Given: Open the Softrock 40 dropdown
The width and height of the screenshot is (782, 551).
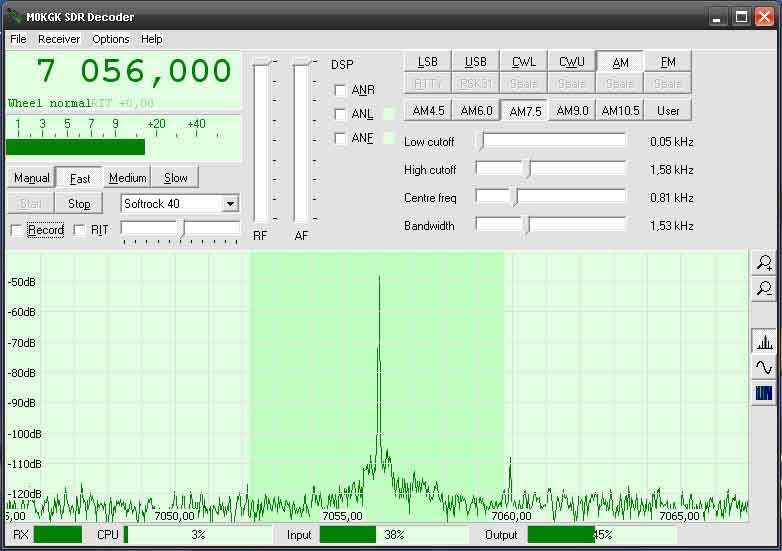Looking at the screenshot, I should (230, 203).
